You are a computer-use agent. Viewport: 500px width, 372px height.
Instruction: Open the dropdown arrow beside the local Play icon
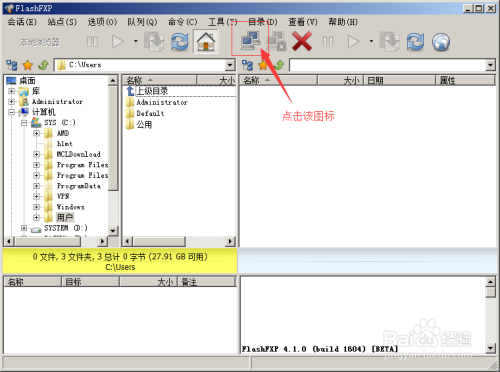click(x=136, y=41)
